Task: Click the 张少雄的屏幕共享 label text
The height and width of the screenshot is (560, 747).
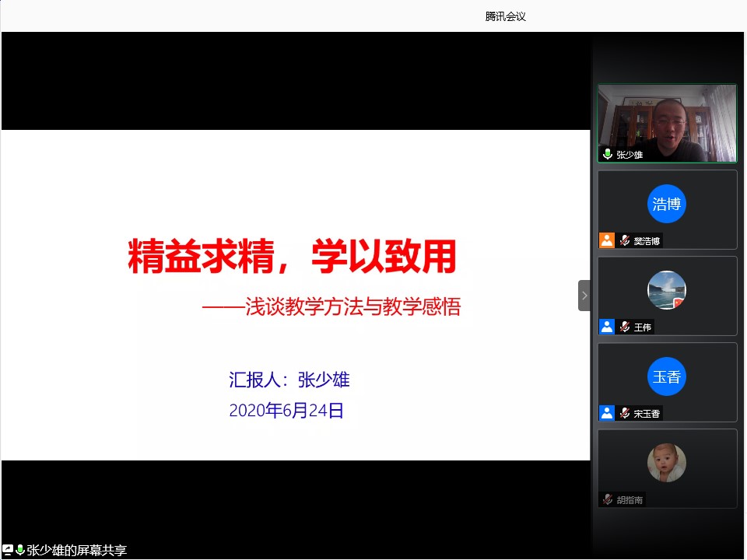Action: [x=76, y=550]
